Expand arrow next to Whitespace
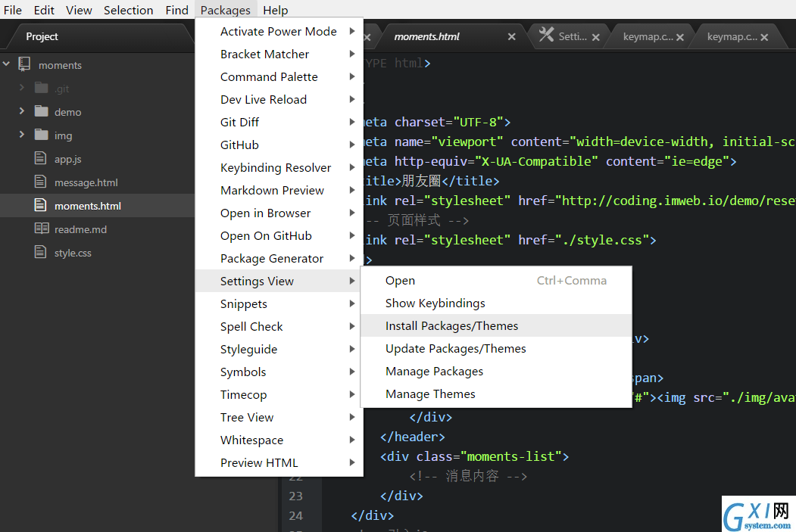Image resolution: width=796 pixels, height=532 pixels. tap(352, 440)
